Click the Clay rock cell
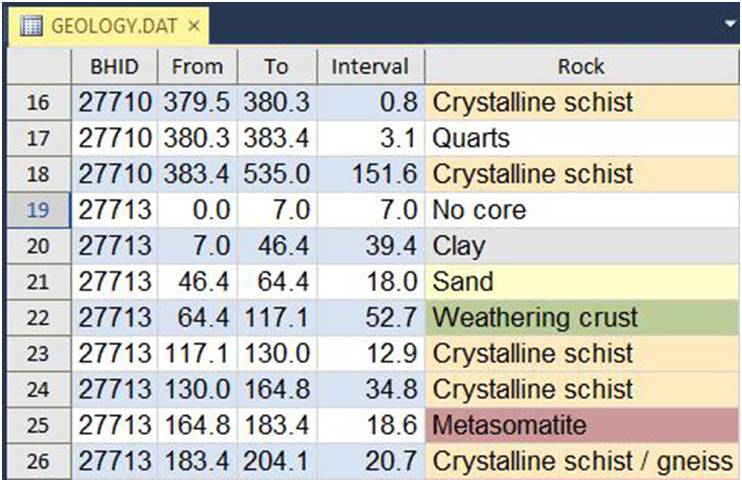This screenshot has height=482, width=742. (x=582, y=246)
